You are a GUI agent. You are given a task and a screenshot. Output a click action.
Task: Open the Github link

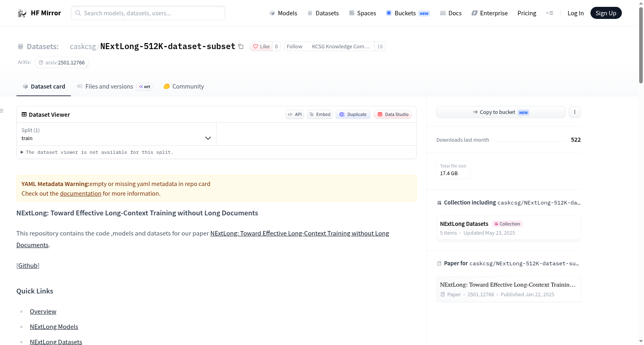(28, 266)
